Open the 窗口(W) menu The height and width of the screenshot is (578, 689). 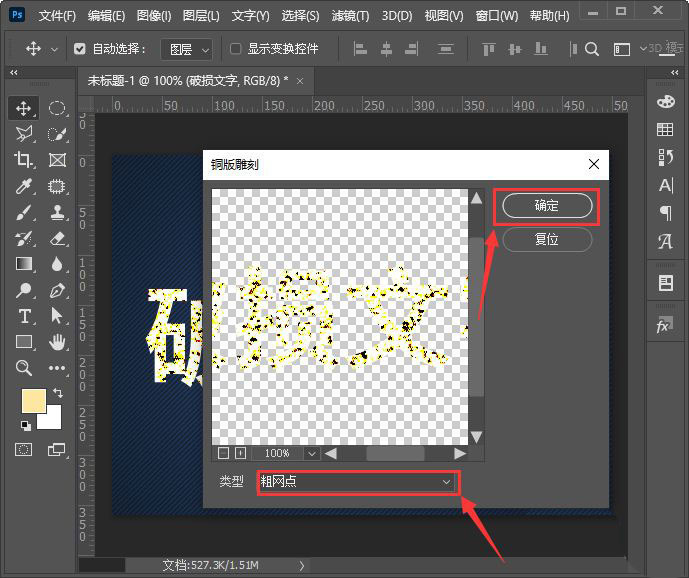497,16
